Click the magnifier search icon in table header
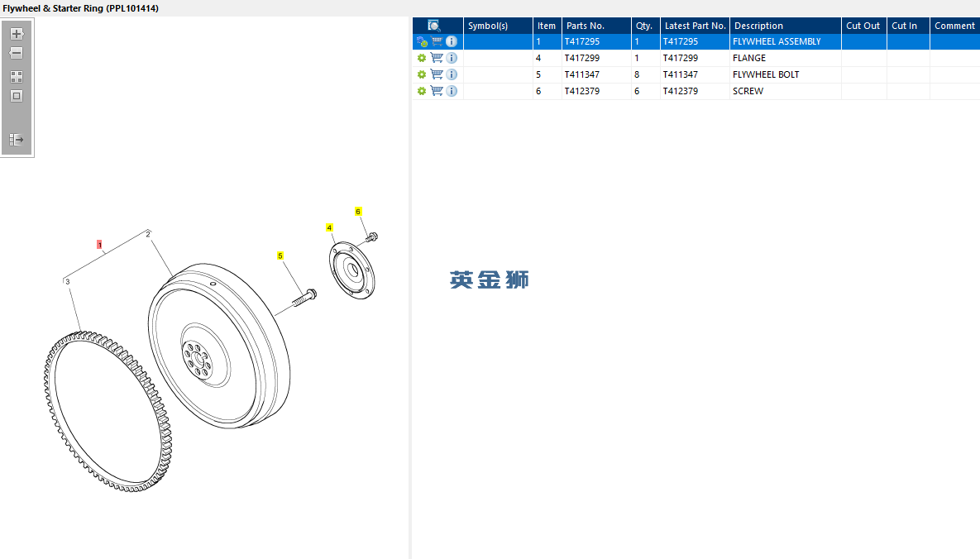 click(433, 26)
